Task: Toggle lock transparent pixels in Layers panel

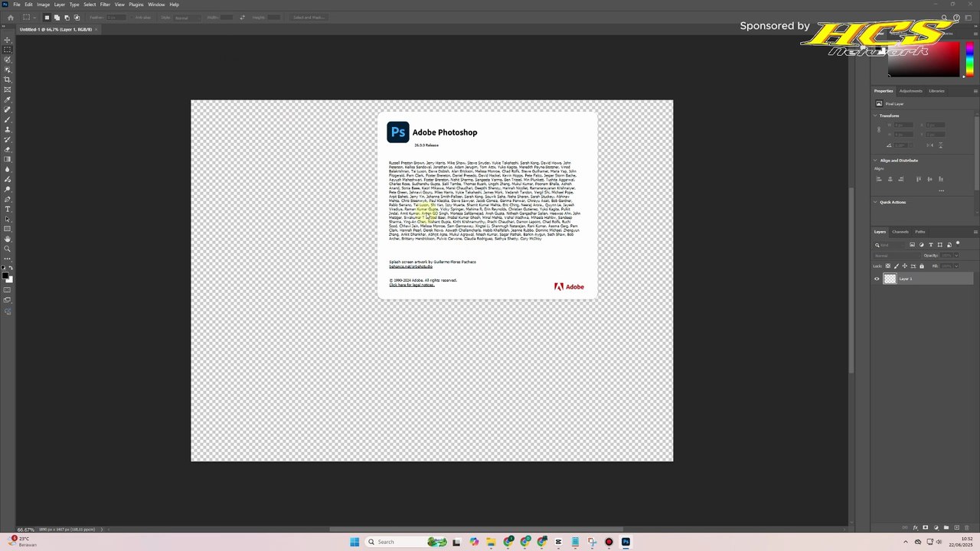Action: [888, 266]
